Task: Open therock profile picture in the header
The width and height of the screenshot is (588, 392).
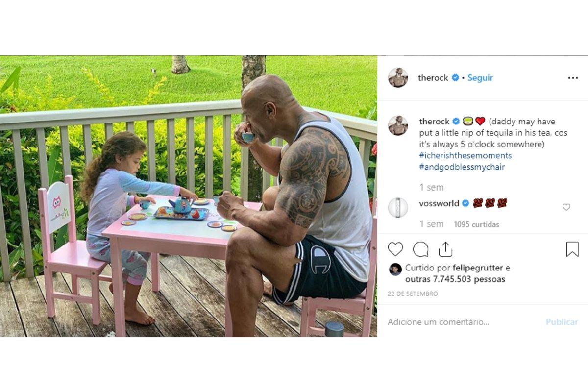Action: (398, 77)
